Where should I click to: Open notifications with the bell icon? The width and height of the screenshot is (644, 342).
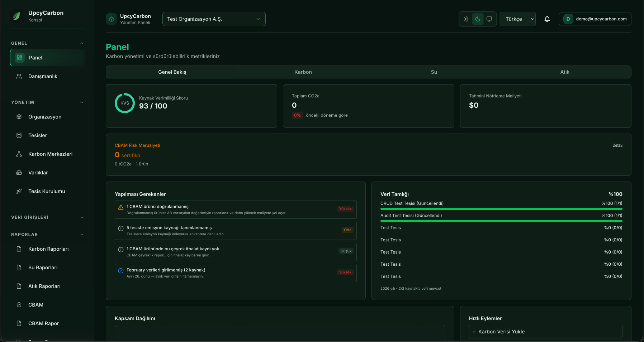pyautogui.click(x=547, y=19)
